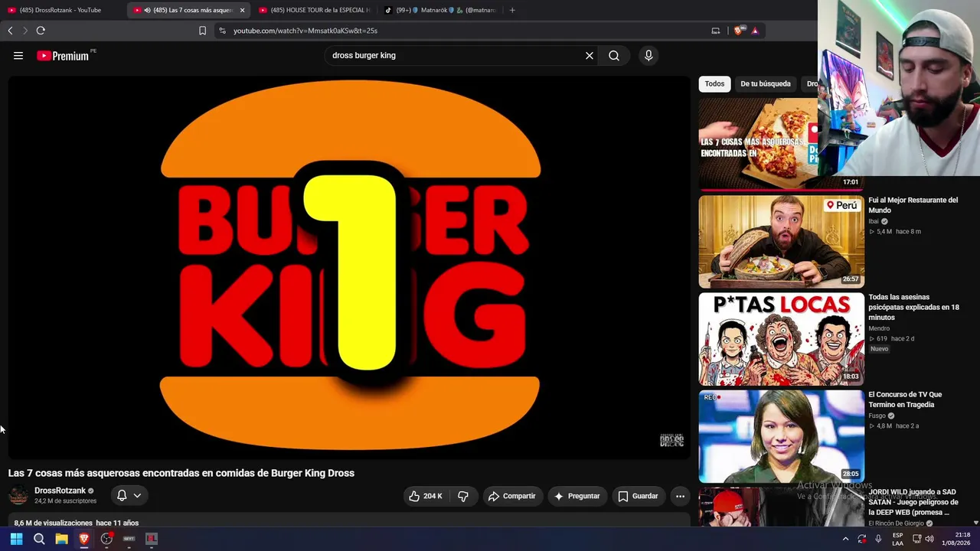Click the Preguntar button
The width and height of the screenshot is (980, 551).
[x=577, y=496]
